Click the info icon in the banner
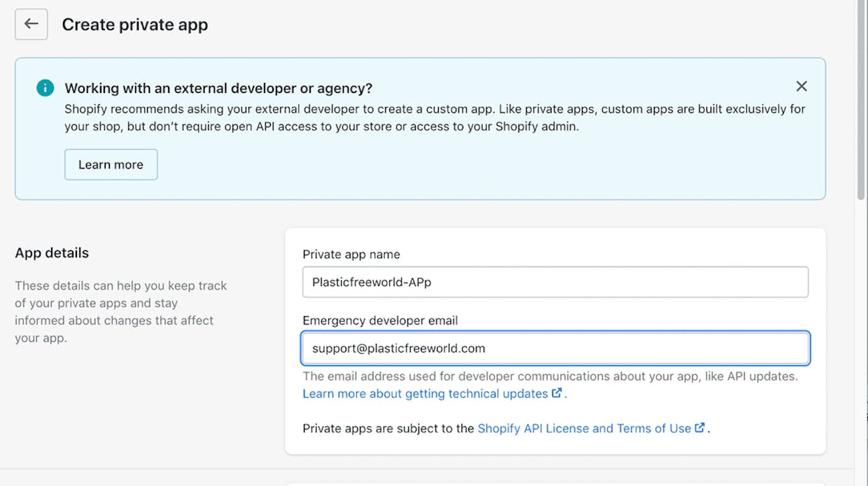This screenshot has height=486, width=868. tap(45, 88)
